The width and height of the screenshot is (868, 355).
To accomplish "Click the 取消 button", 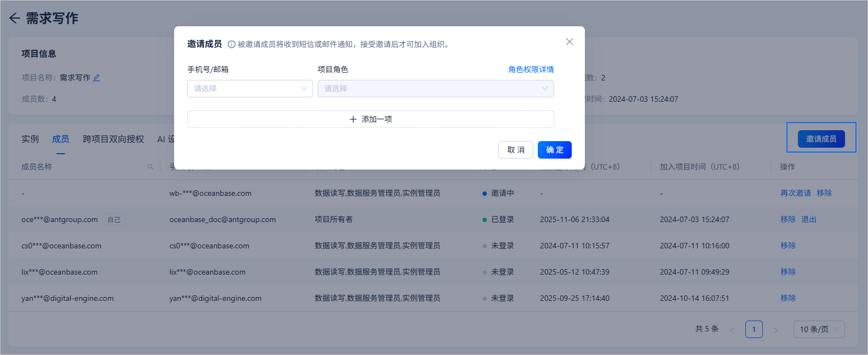I will coord(516,150).
